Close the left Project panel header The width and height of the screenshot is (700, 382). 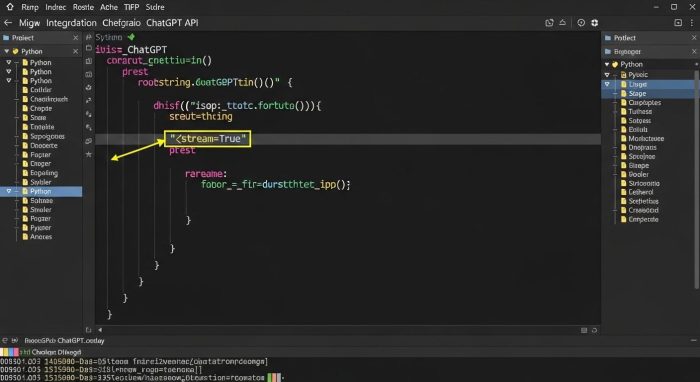[75, 38]
